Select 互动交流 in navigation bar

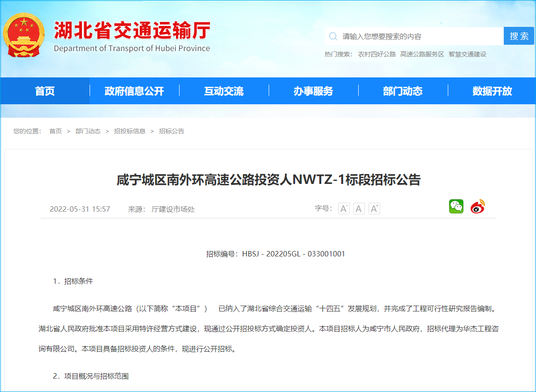[x=224, y=91]
